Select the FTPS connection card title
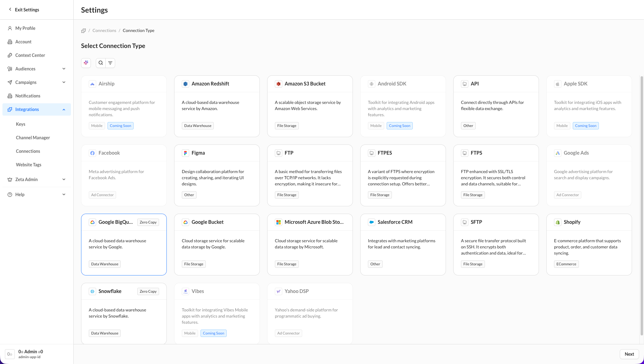This screenshot has width=644, height=364. tap(476, 153)
